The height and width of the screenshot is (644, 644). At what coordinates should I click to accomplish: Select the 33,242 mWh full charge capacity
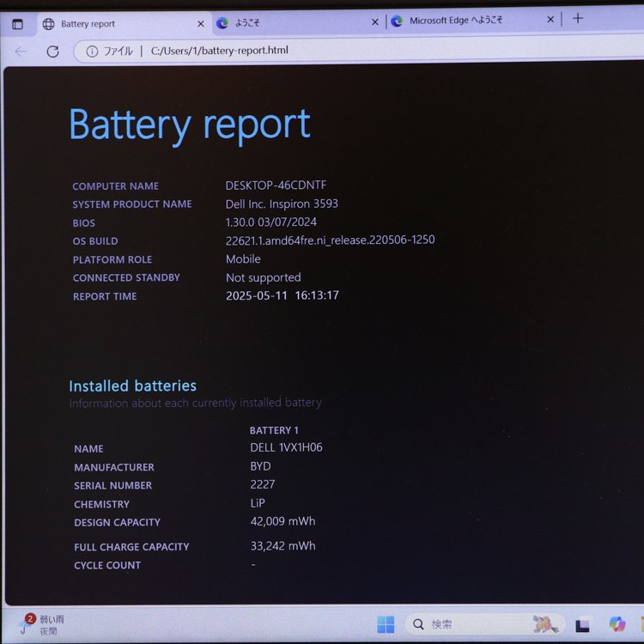[283, 546]
